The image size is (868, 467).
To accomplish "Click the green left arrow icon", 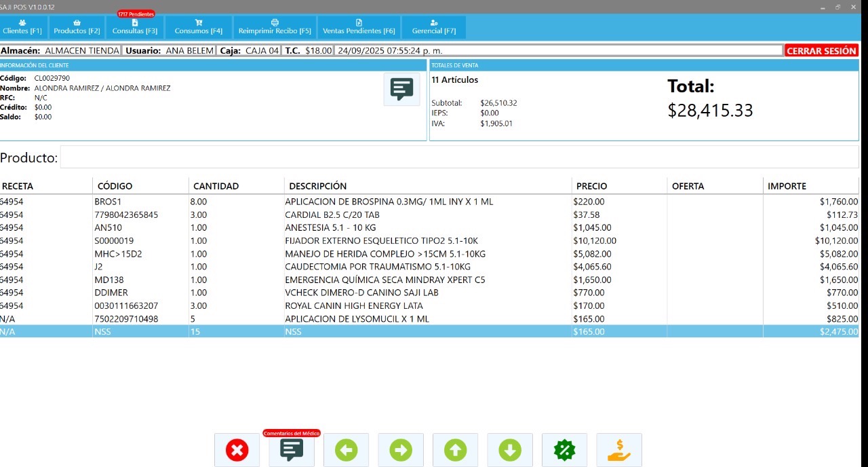I will 346,449.
